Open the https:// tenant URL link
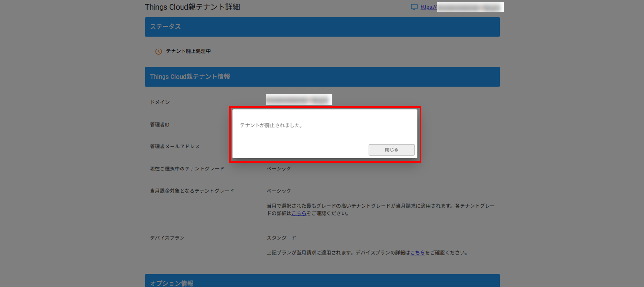The height and width of the screenshot is (287, 644). click(428, 7)
